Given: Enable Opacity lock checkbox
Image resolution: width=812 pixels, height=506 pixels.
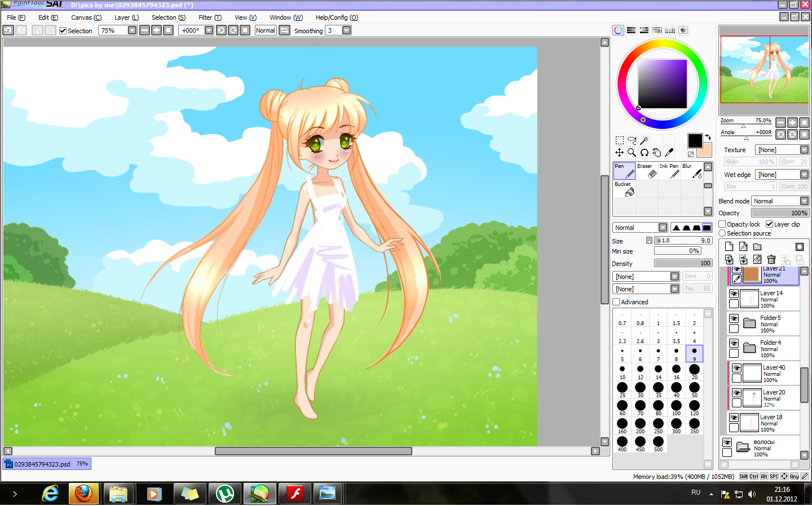Looking at the screenshot, I should click(x=722, y=224).
